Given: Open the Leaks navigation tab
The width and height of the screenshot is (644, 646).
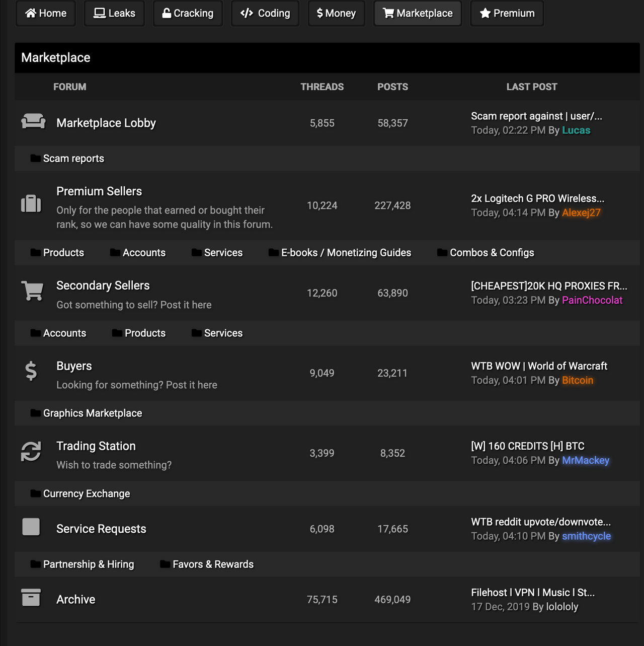Looking at the screenshot, I should coord(114,13).
